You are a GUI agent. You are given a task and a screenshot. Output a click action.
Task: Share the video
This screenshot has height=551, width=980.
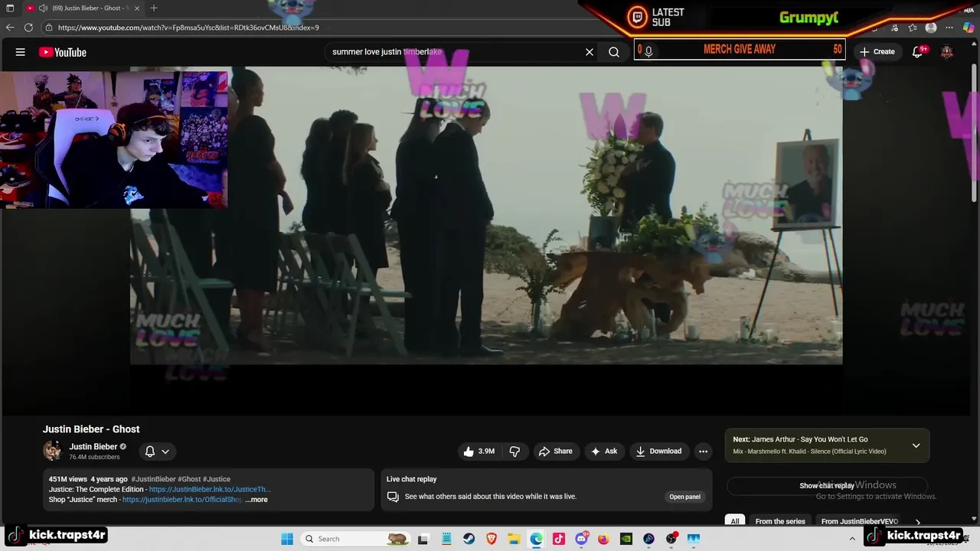click(556, 452)
